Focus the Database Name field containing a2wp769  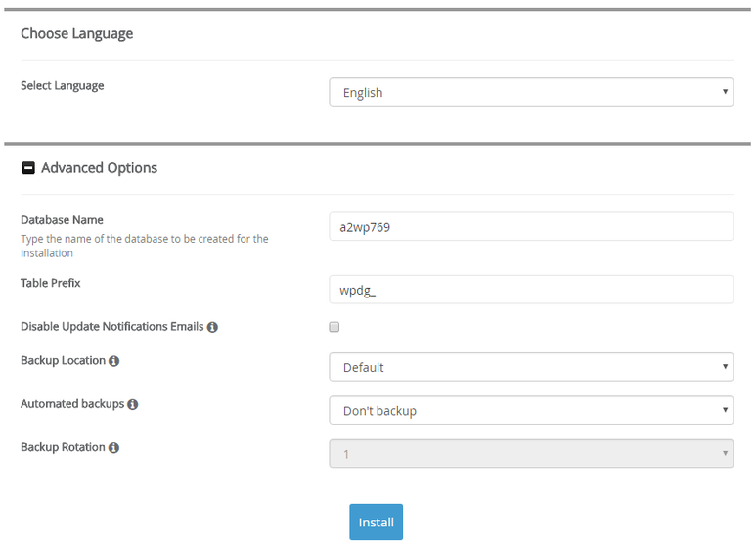[531, 226]
